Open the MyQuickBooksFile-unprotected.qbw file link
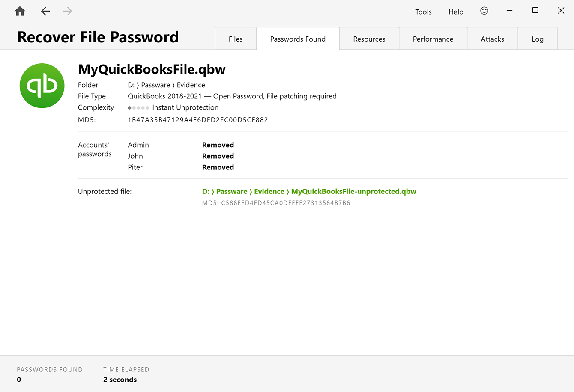Viewport: 574px width, 392px height. [x=309, y=191]
